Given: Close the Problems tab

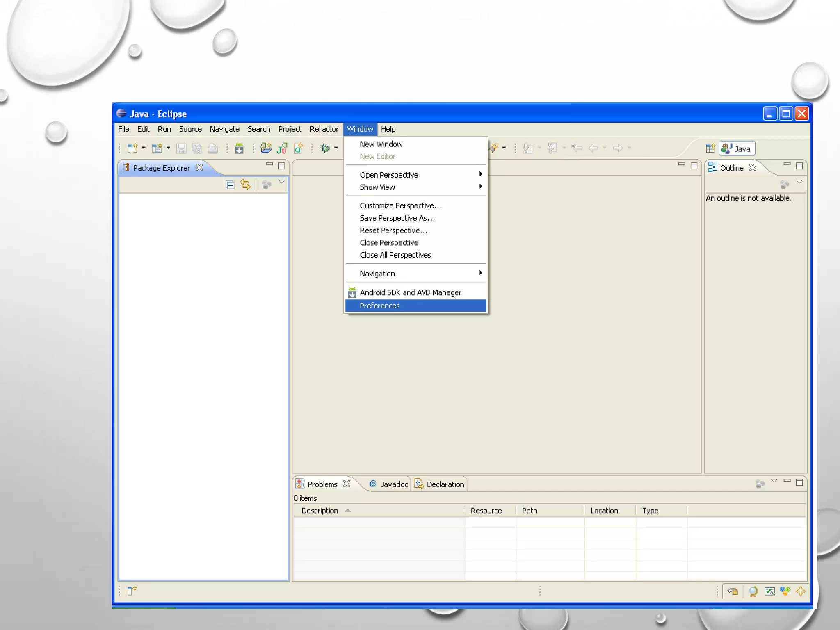Looking at the screenshot, I should pyautogui.click(x=347, y=484).
